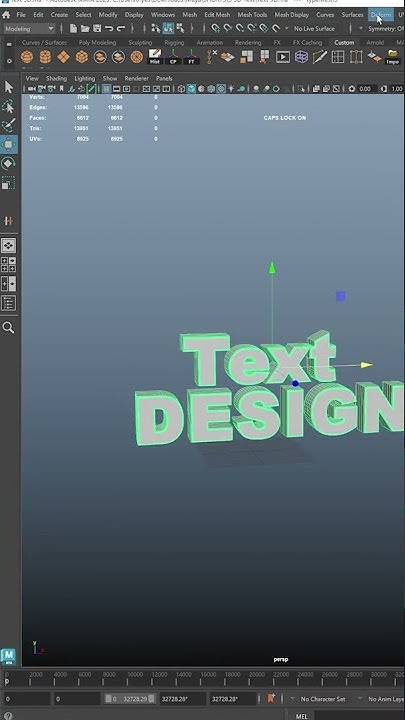Open four-pane layout button
Screen dimensions: 405x720
[9, 264]
